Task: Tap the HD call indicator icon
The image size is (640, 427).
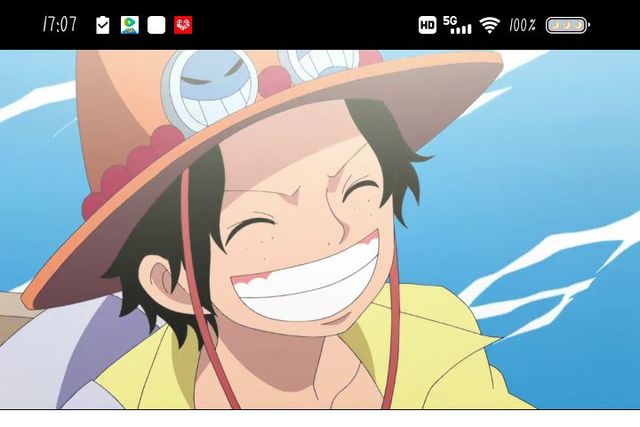Action: 427,25
